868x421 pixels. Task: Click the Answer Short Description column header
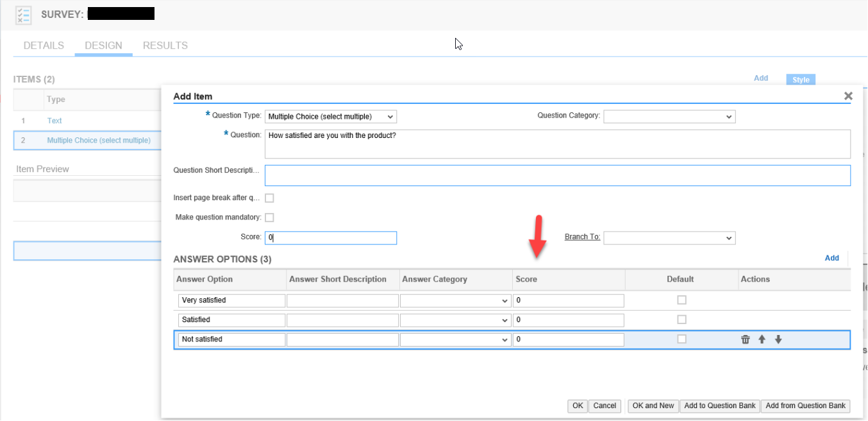[338, 279]
